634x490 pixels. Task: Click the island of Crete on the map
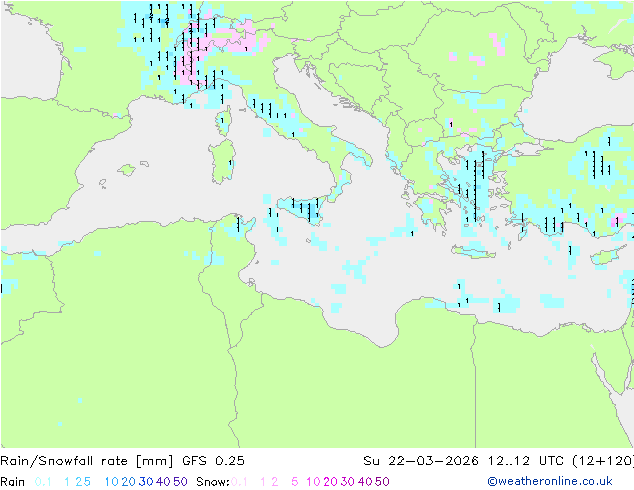(473, 251)
